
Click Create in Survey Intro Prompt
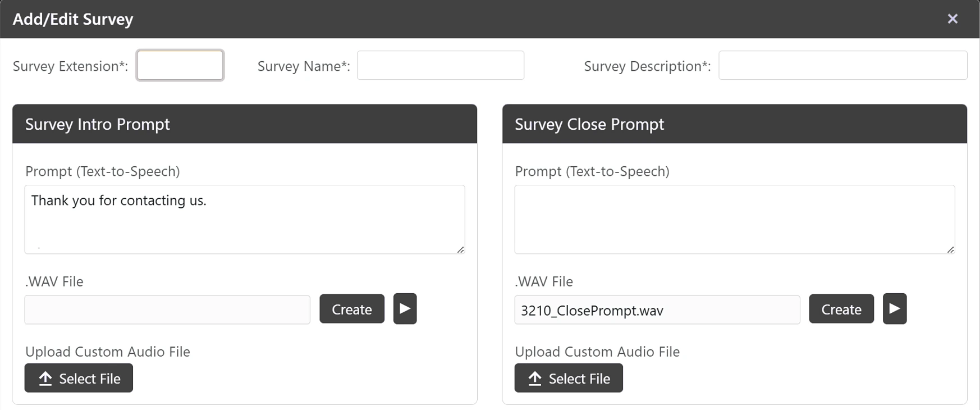(352, 309)
